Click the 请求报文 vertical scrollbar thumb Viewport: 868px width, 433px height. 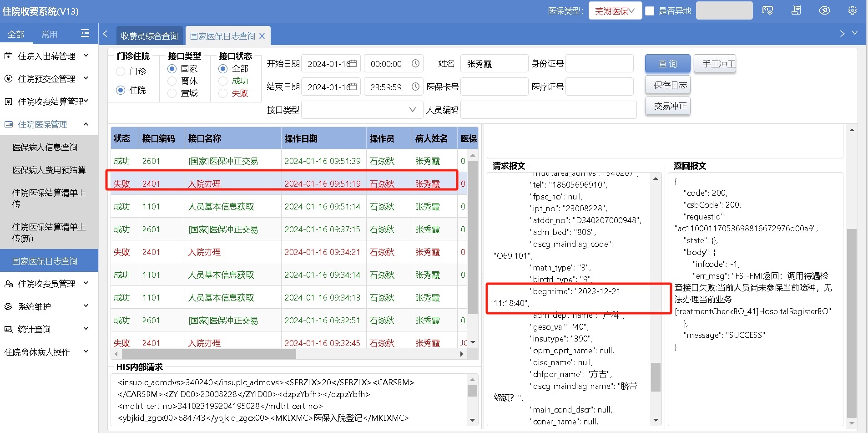(x=656, y=377)
